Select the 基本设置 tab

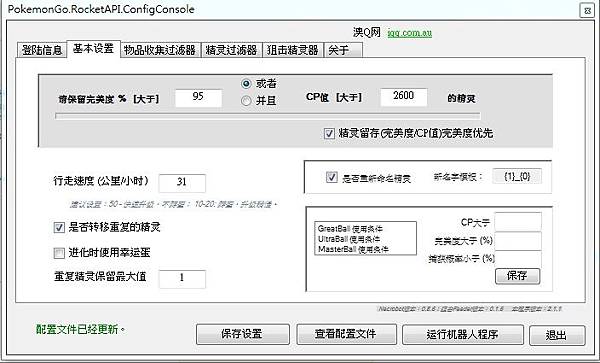click(93, 49)
